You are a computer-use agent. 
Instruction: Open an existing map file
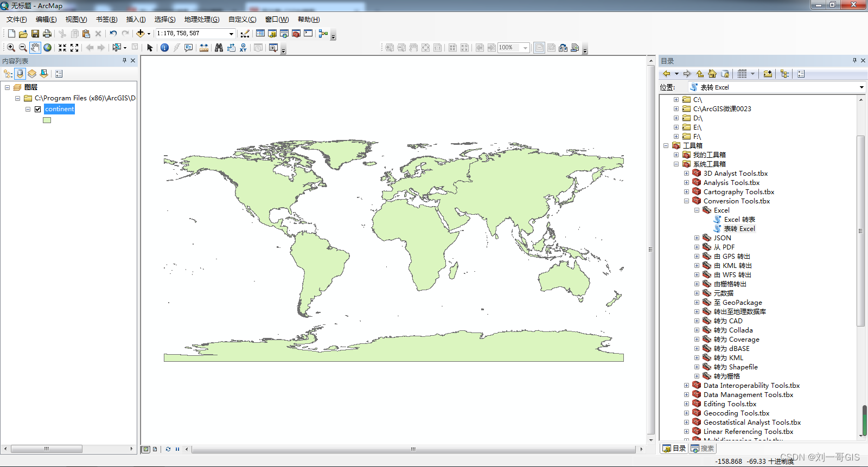(x=23, y=34)
